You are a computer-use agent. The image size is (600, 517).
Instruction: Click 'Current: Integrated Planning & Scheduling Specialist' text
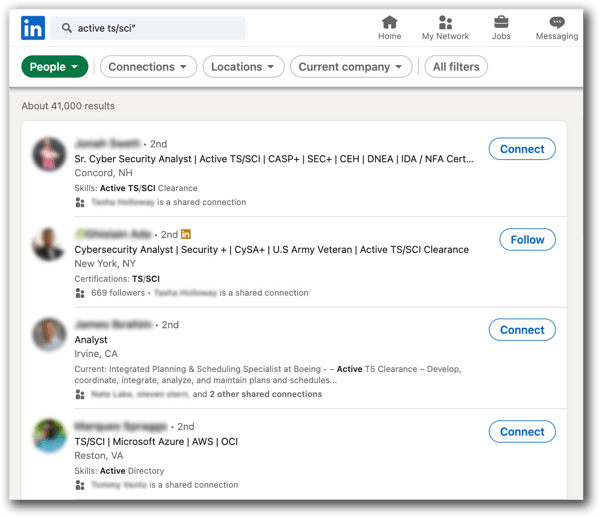pos(268,375)
